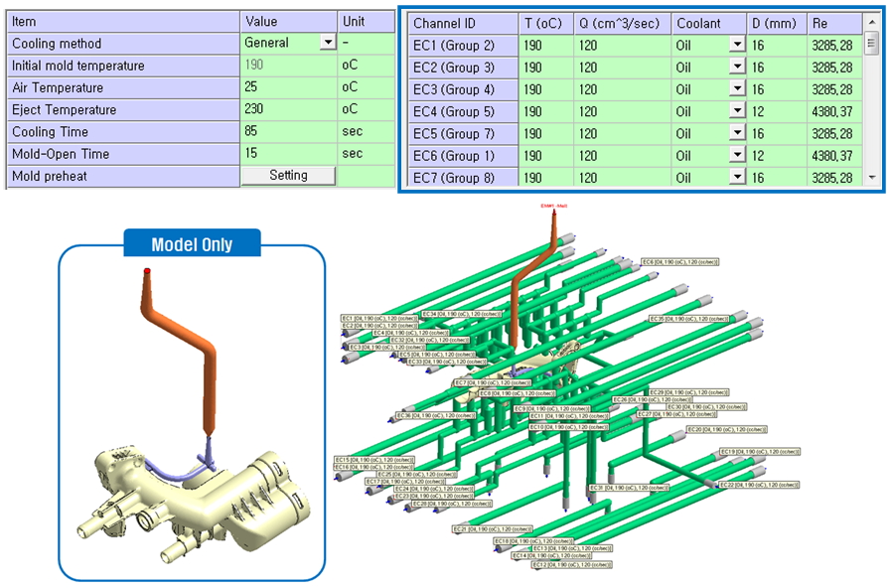890x588 pixels.
Task: Select the EC2 (Group 3) channel row
Action: [635, 68]
